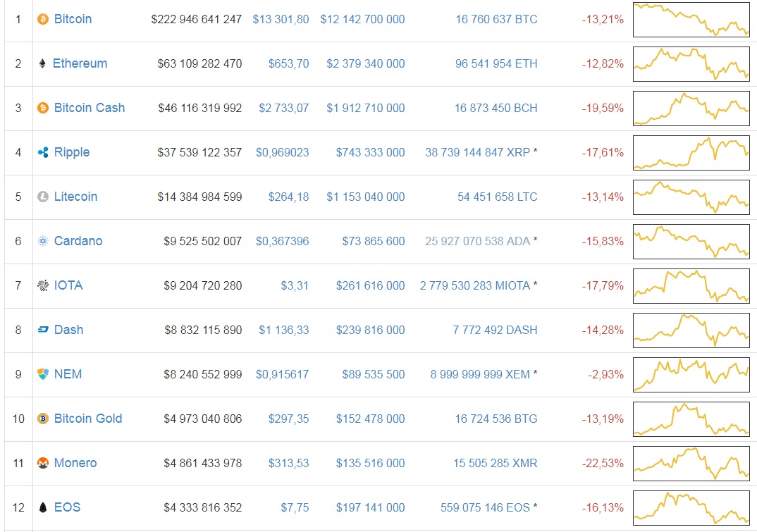This screenshot has width=757, height=532.
Task: Open the Bitcoin Gold name link
Action: click(88, 419)
